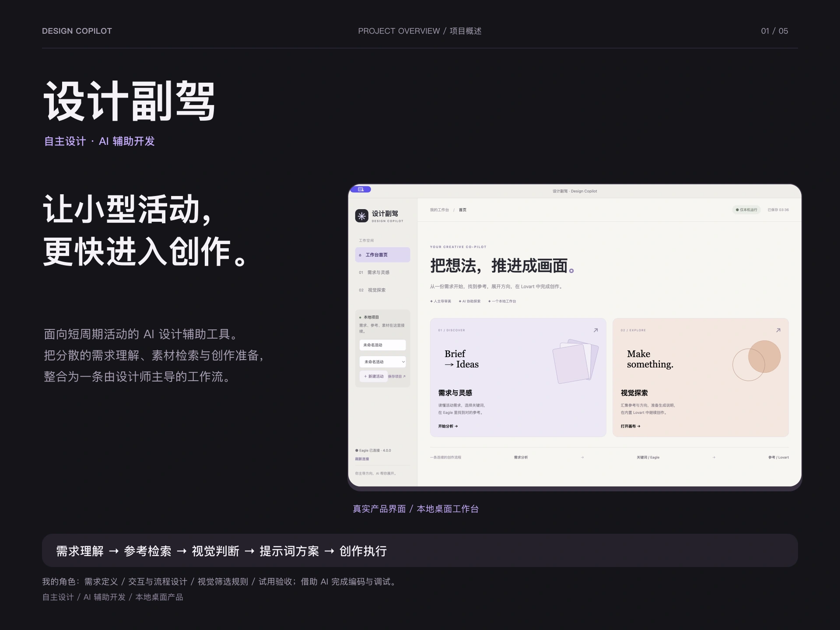Click the 刷新连接 link

[362, 459]
